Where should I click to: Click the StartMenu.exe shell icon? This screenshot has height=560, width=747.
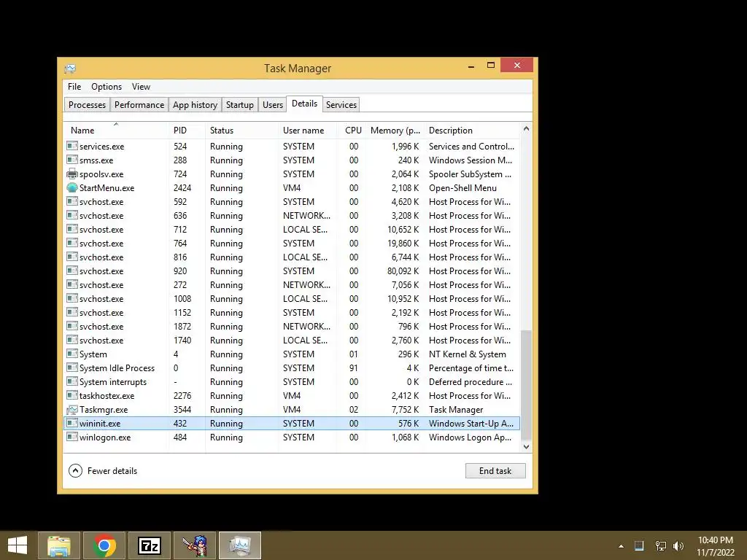pos(72,187)
